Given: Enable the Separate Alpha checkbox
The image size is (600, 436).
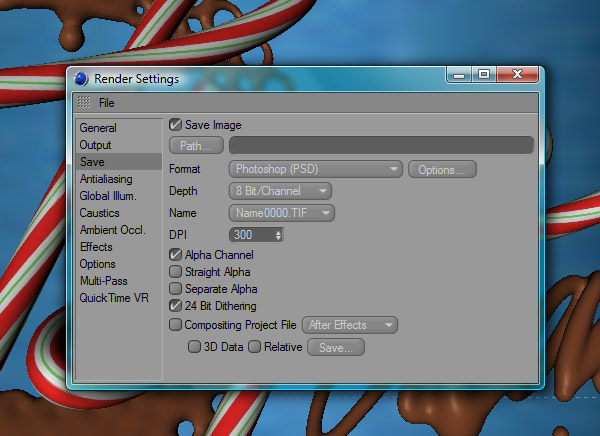Looking at the screenshot, I should [175, 288].
